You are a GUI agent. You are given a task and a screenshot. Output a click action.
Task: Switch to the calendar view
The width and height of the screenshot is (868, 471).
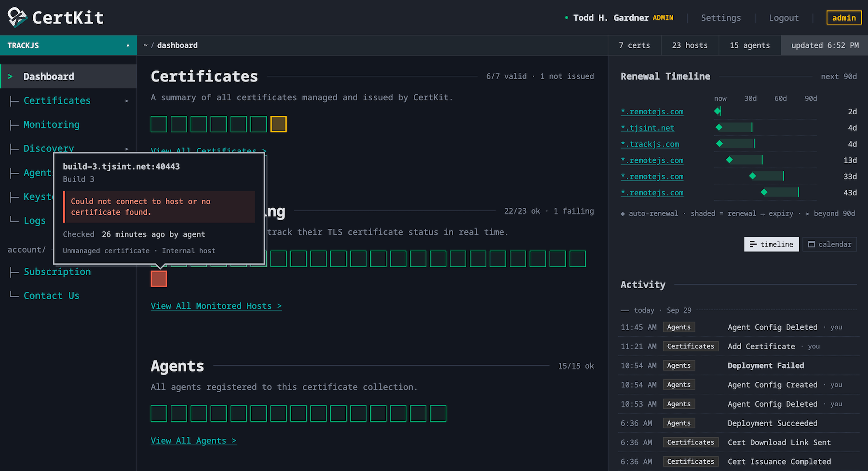(x=830, y=244)
